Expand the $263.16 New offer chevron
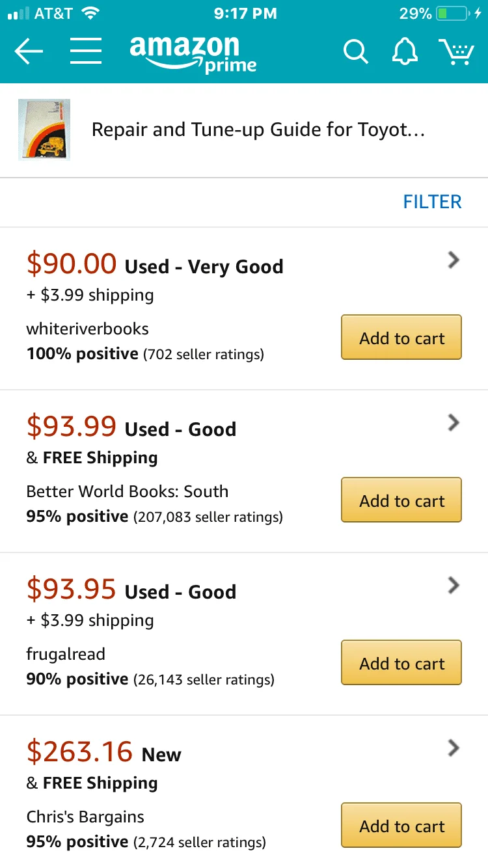 [x=454, y=748]
